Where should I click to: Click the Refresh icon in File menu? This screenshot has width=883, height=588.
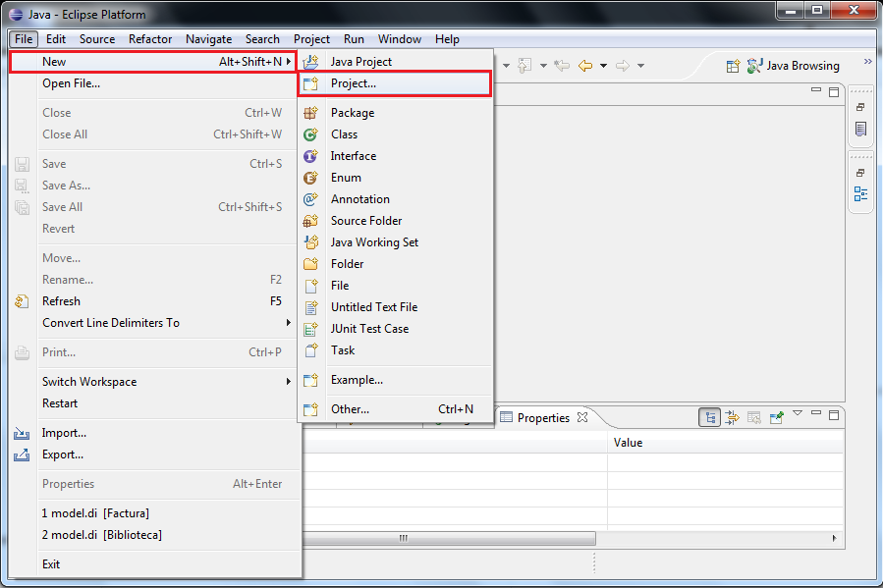click(x=22, y=301)
